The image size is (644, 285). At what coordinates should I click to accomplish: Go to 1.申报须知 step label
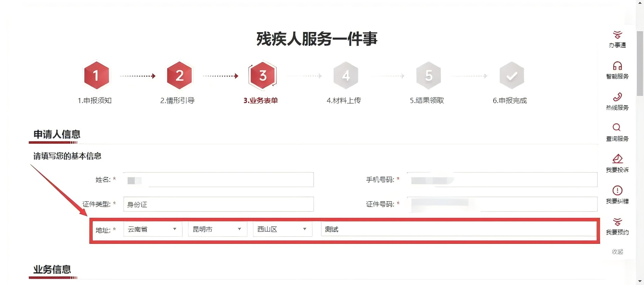tap(95, 100)
